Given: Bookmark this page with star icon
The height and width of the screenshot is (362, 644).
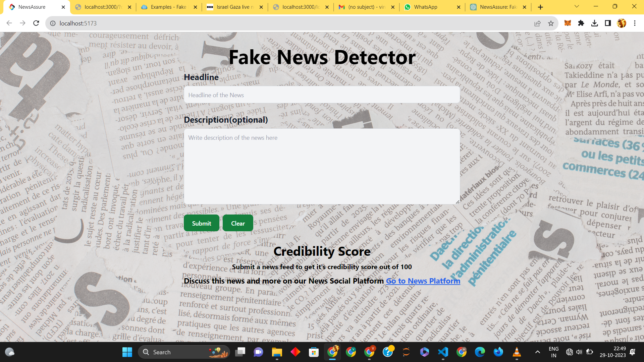Looking at the screenshot, I should pos(551,23).
